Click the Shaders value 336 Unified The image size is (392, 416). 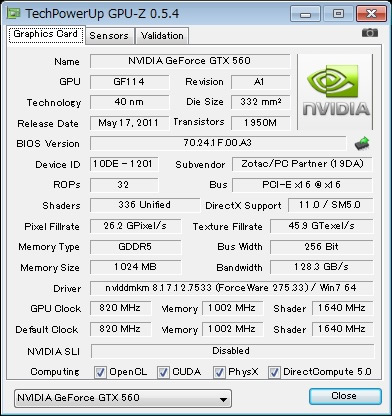click(x=145, y=205)
